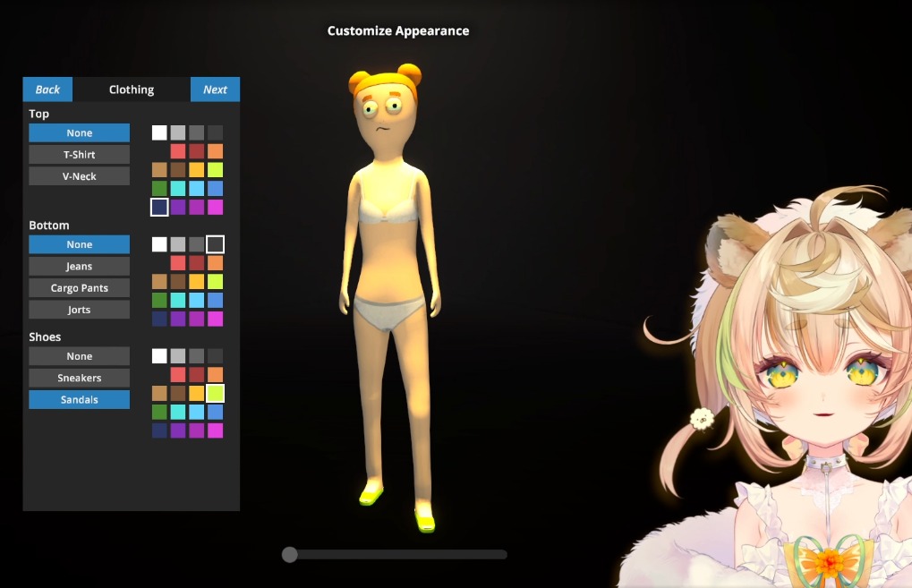Apply the selected lime swatch to Shoes
This screenshot has height=588, width=912.
tap(215, 393)
